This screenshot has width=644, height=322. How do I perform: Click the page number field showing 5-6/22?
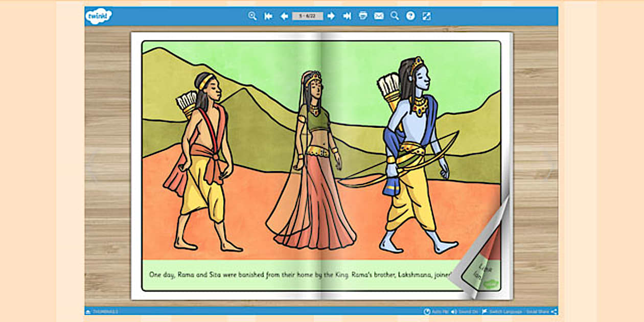tap(308, 16)
